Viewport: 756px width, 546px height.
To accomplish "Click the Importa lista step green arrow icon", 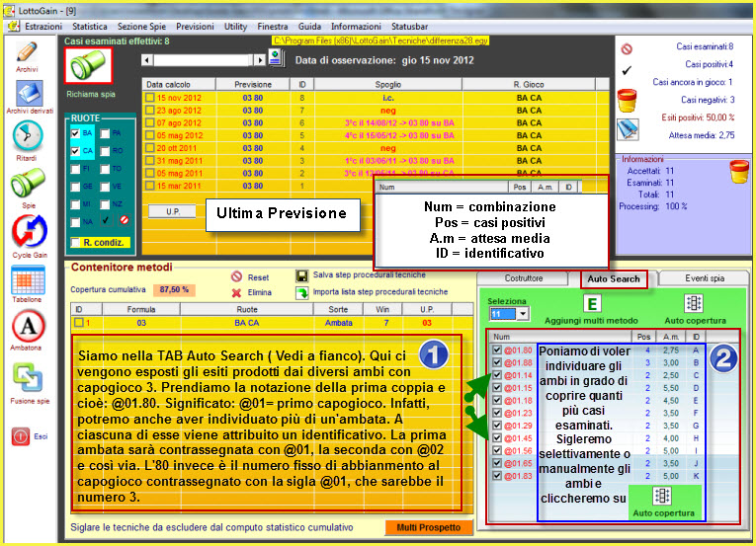I will click(301, 292).
